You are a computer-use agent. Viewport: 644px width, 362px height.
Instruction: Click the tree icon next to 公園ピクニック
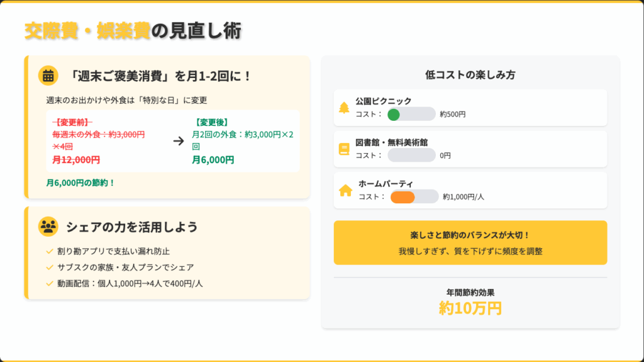point(344,108)
